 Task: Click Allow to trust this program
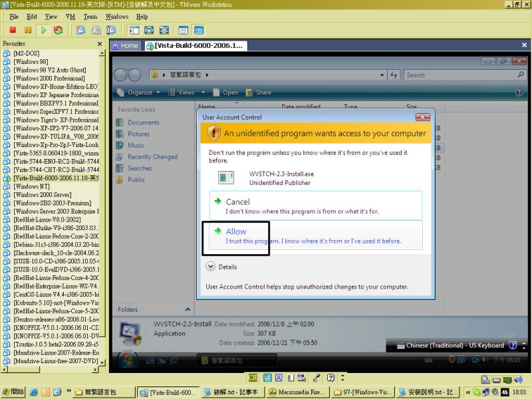[315, 235]
